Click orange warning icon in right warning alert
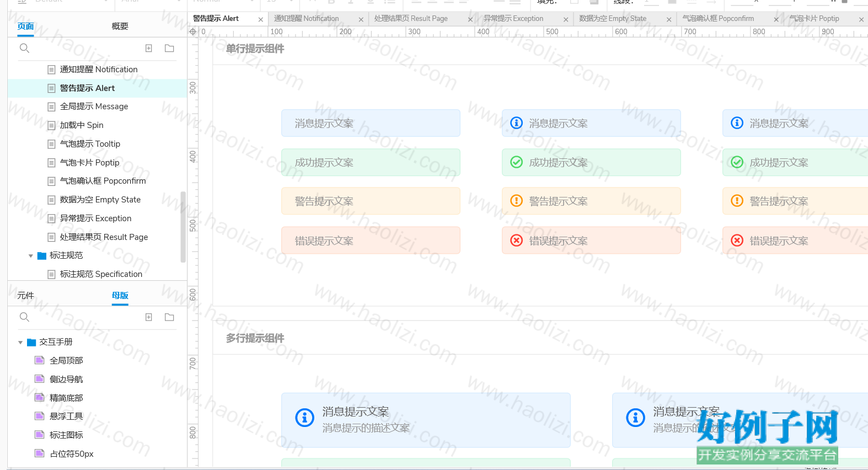This screenshot has width=868, height=470. (737, 200)
